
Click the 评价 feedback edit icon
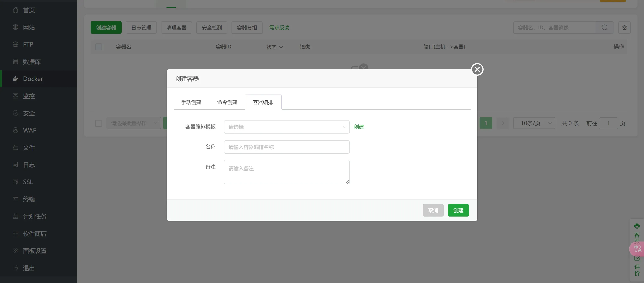click(637, 258)
